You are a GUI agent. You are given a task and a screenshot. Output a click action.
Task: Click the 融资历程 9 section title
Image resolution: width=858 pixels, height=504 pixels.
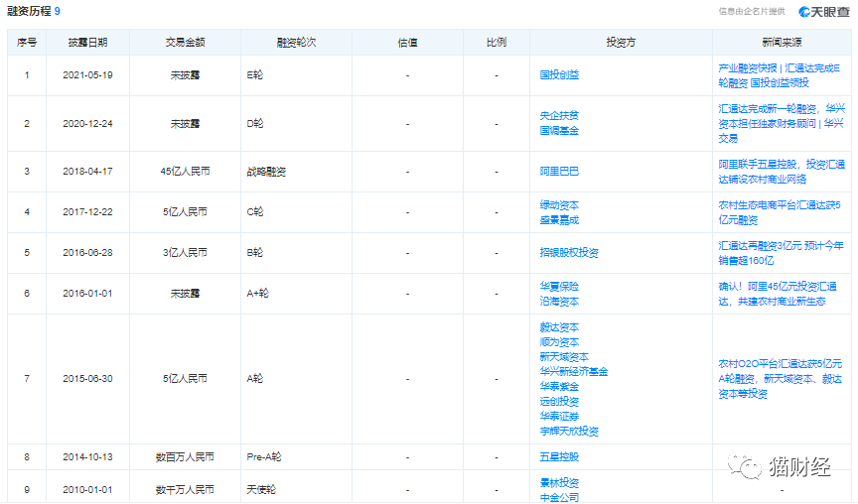34,11
